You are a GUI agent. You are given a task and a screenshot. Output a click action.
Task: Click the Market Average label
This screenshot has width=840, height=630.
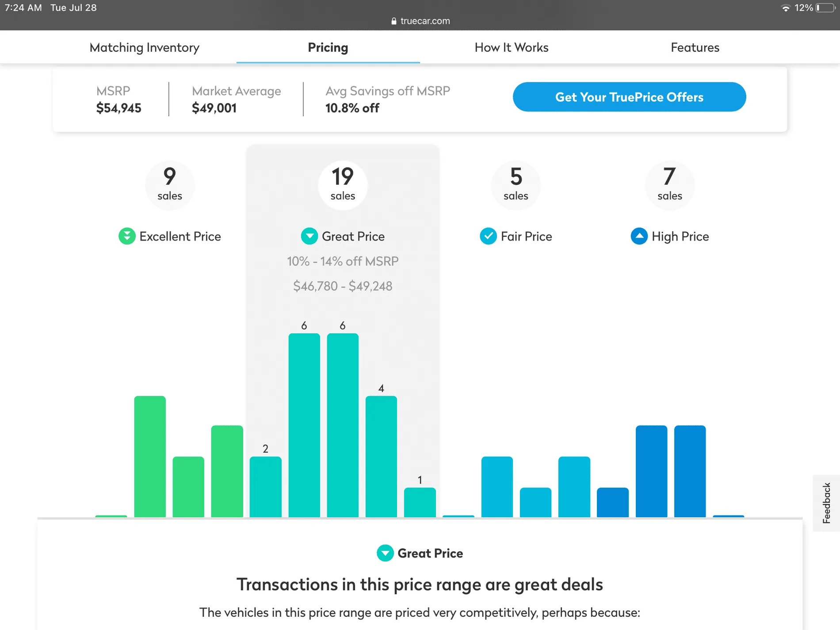tap(237, 91)
